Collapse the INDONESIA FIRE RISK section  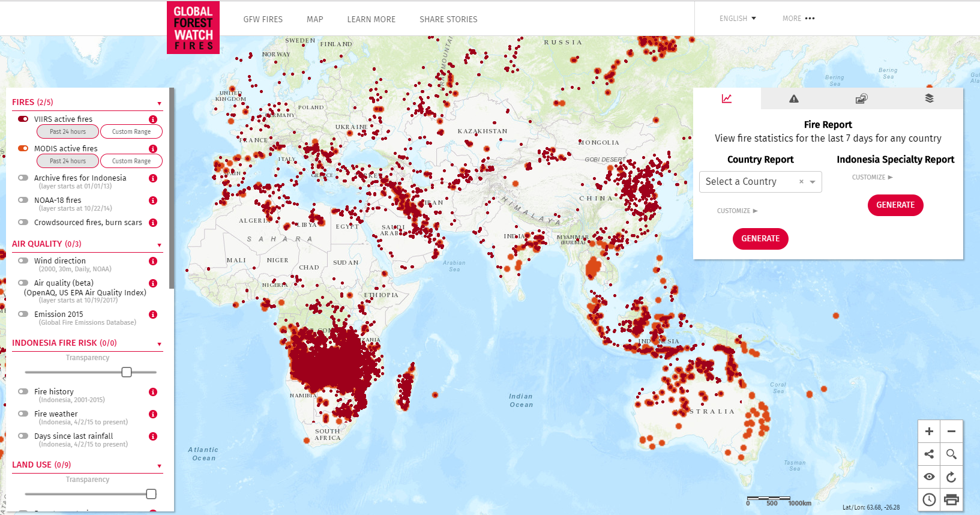pyautogui.click(x=159, y=344)
